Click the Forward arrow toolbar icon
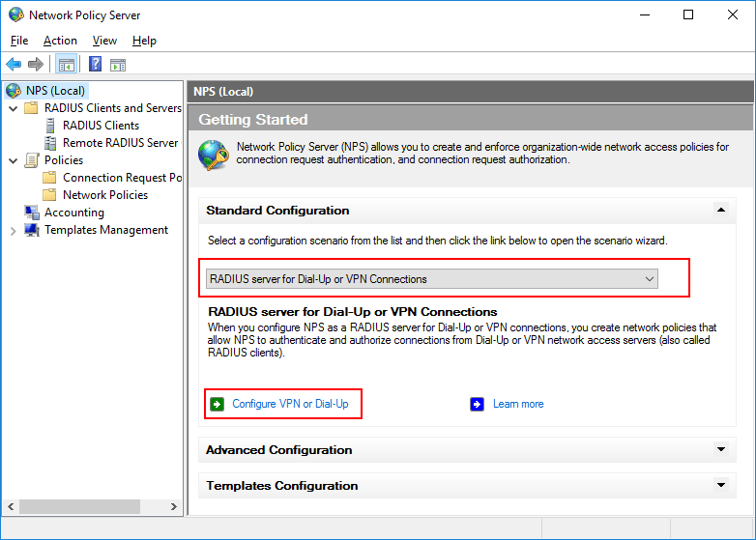The image size is (756, 540). (36, 64)
